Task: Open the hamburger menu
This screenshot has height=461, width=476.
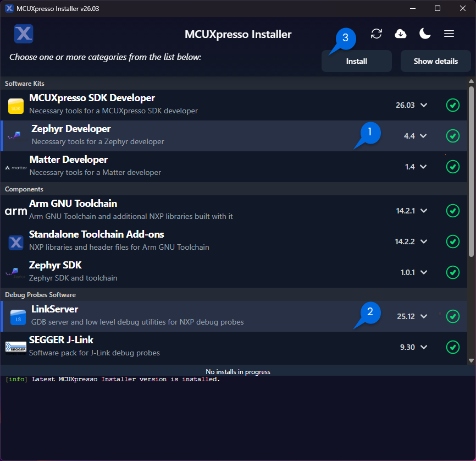Action: 449,34
